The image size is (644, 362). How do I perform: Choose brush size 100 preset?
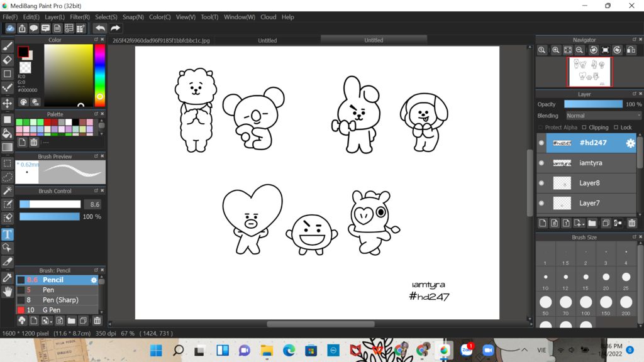[x=586, y=305]
